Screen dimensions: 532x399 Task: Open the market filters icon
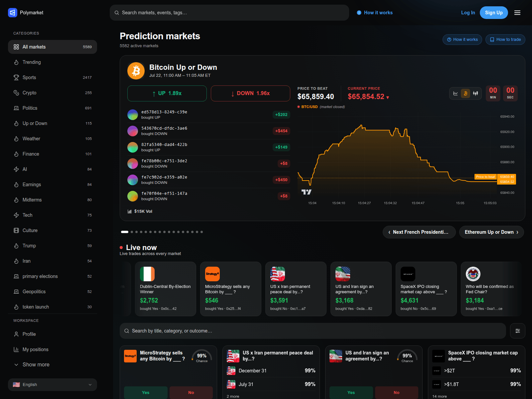(x=518, y=331)
